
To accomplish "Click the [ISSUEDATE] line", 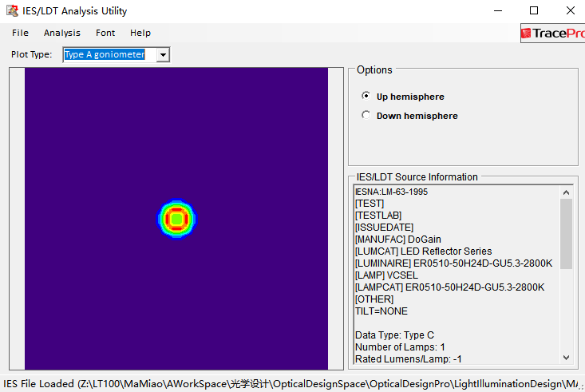I will point(384,228).
